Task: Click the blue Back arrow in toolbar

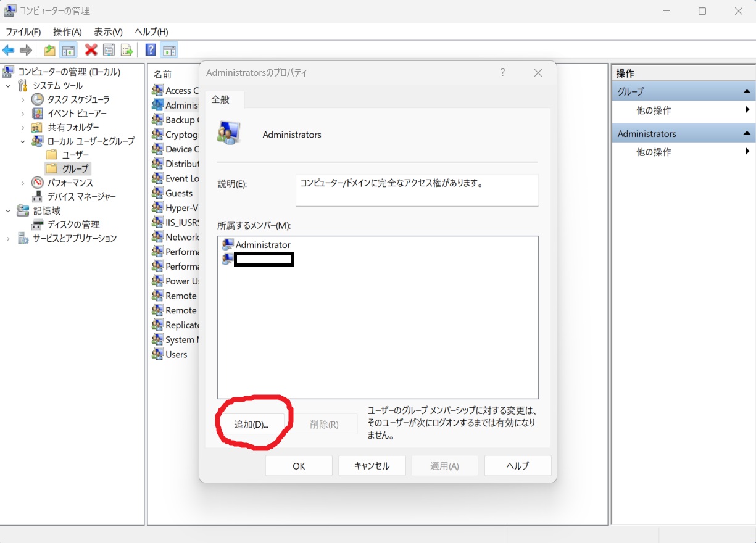Action: [9, 51]
